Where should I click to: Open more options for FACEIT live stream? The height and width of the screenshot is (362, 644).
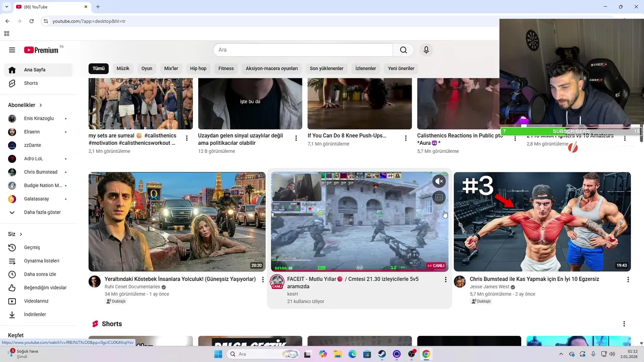tap(445, 280)
